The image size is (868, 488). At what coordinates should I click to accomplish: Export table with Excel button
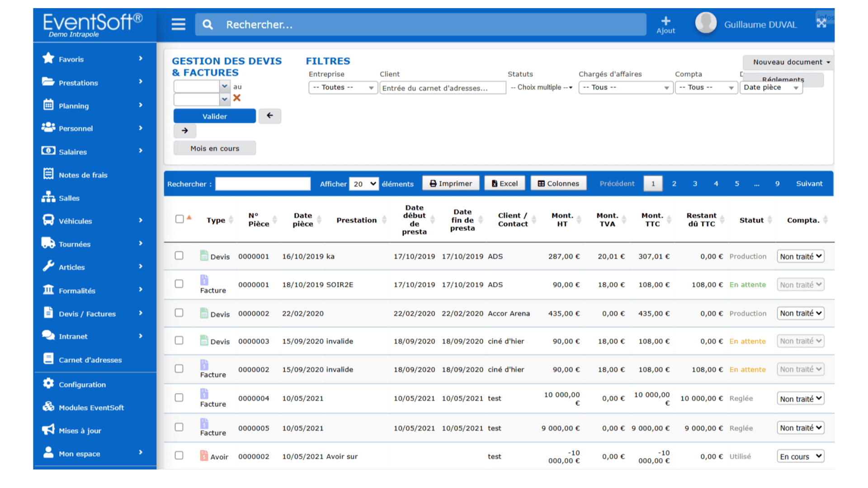pos(505,183)
